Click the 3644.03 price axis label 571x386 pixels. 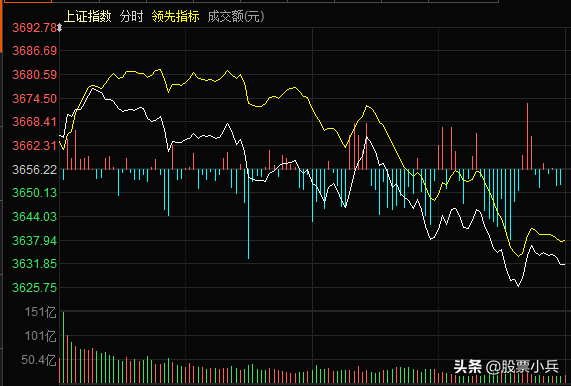pyautogui.click(x=35, y=217)
